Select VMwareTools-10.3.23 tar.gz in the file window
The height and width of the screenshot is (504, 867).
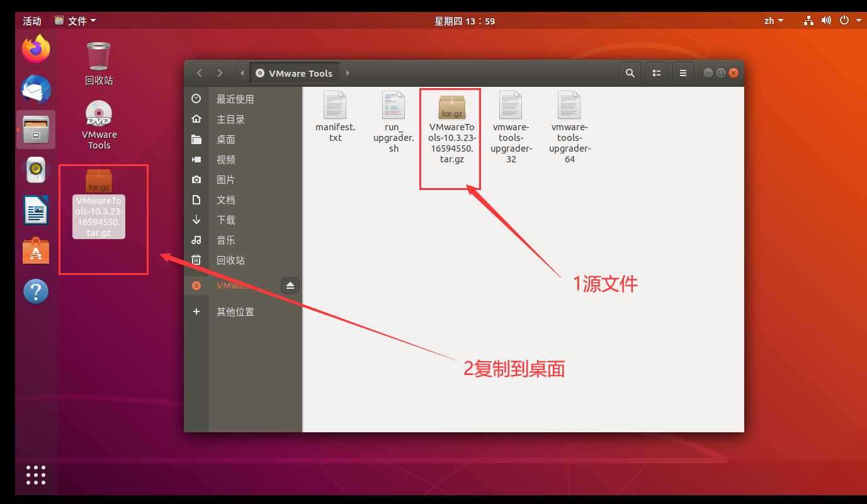click(451, 128)
